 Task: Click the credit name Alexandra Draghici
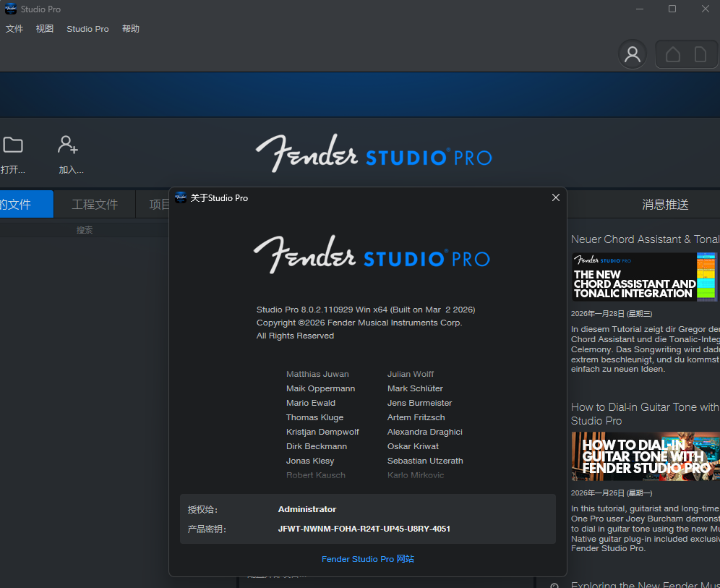(425, 432)
